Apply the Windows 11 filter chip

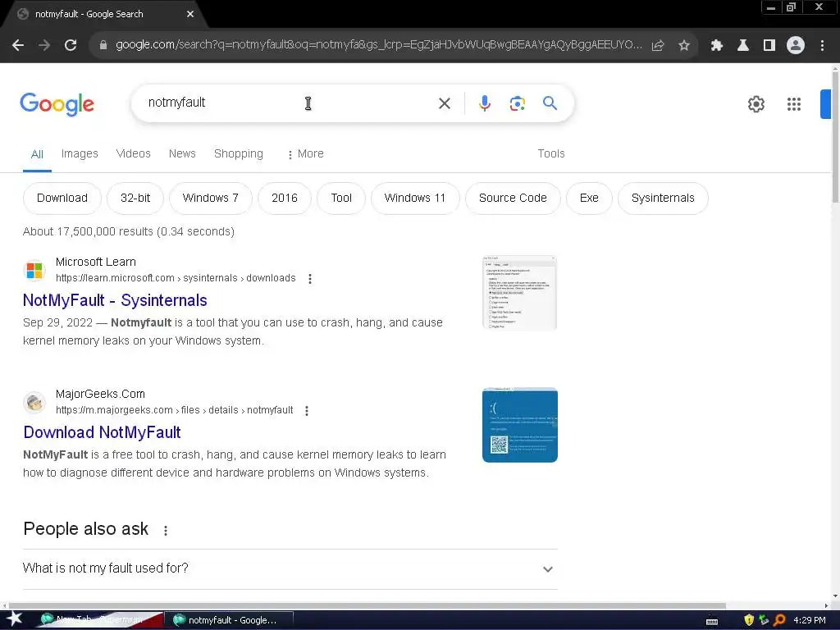(414, 199)
